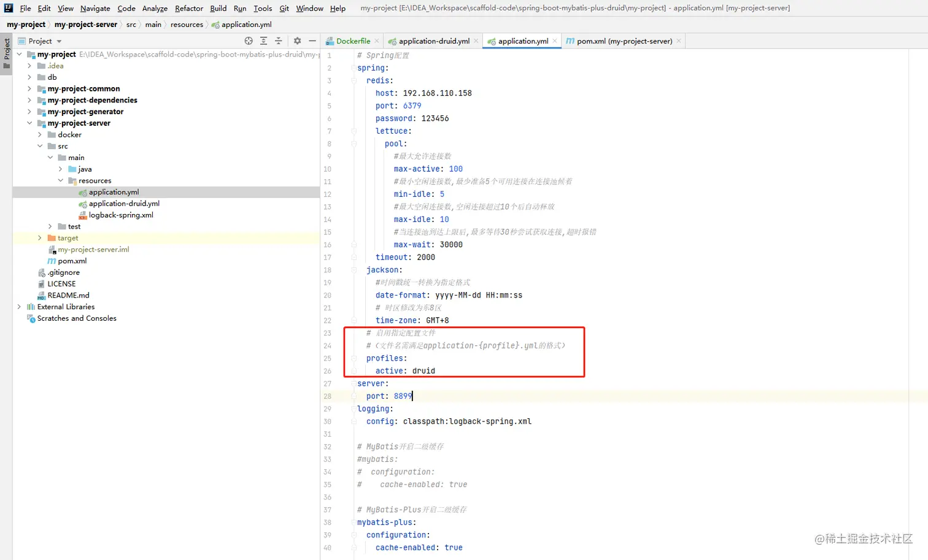Click main breadcrumb in navigation bar
Viewport: 928px width, 560px height.
tap(153, 25)
